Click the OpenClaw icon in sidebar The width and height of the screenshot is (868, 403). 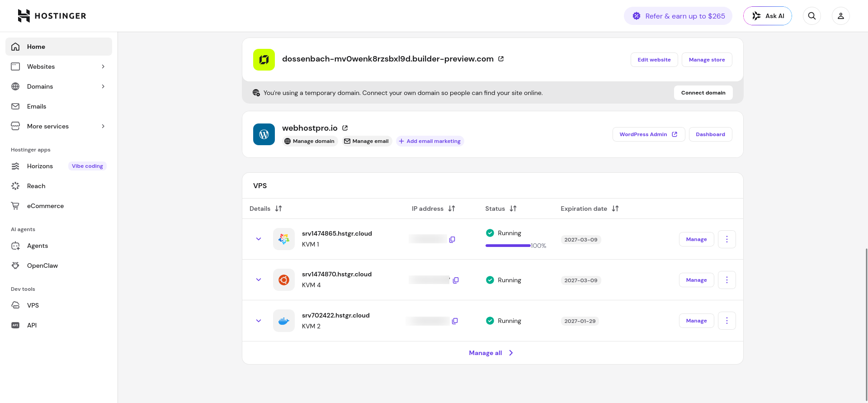point(15,266)
